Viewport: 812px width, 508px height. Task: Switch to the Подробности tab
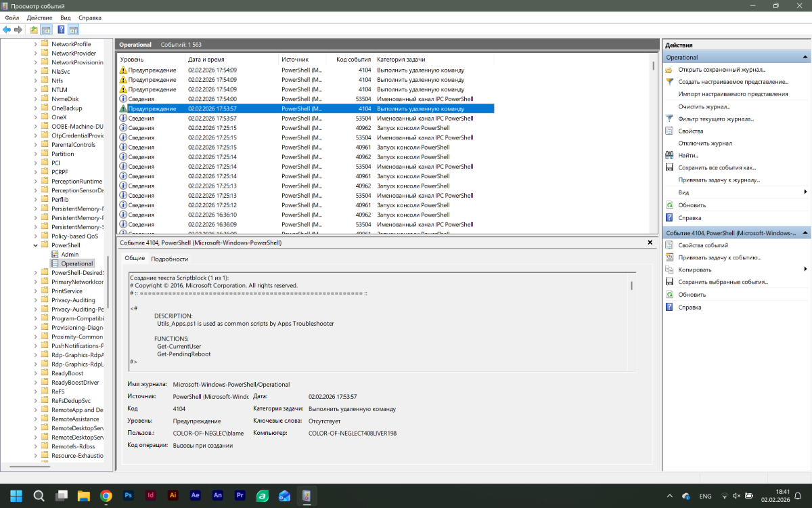(169, 259)
